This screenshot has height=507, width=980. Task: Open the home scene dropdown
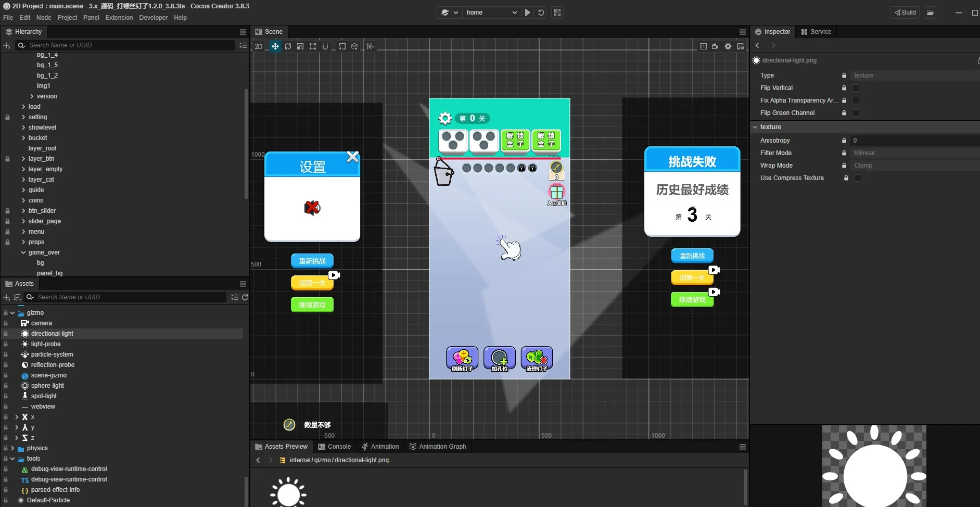pyautogui.click(x=491, y=12)
